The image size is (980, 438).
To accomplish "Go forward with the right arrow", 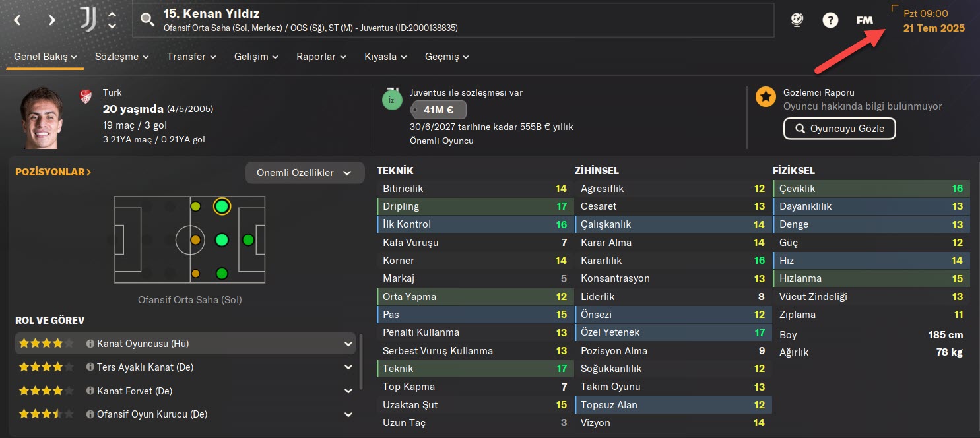I will point(52,20).
